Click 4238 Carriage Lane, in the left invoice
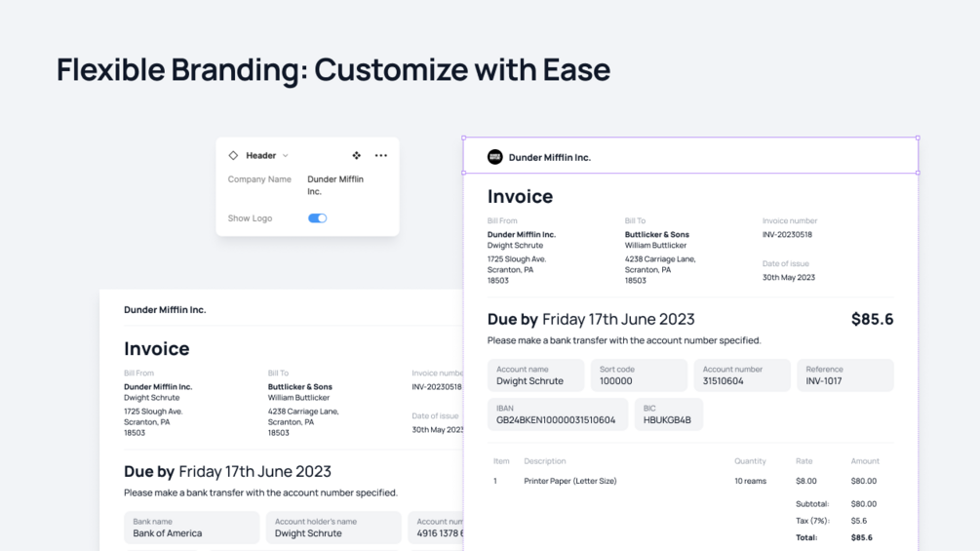980x551 pixels. [303, 412]
